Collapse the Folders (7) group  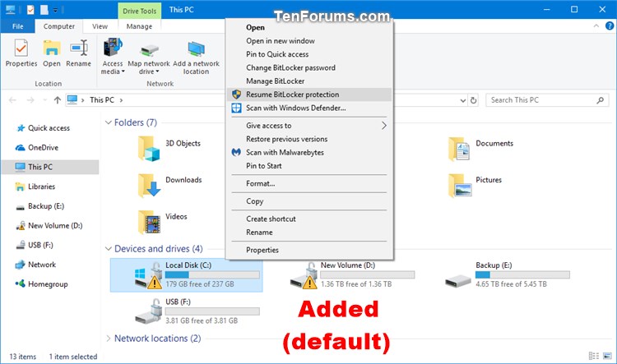tap(109, 122)
